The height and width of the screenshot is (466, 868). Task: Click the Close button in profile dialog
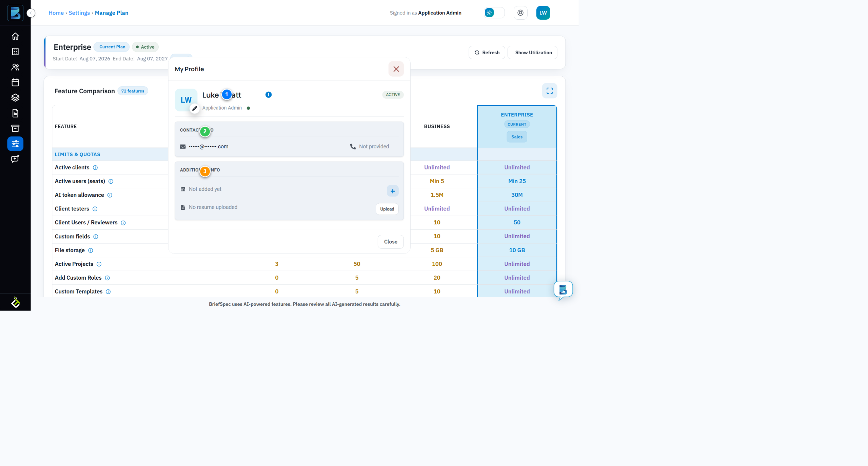point(391,242)
